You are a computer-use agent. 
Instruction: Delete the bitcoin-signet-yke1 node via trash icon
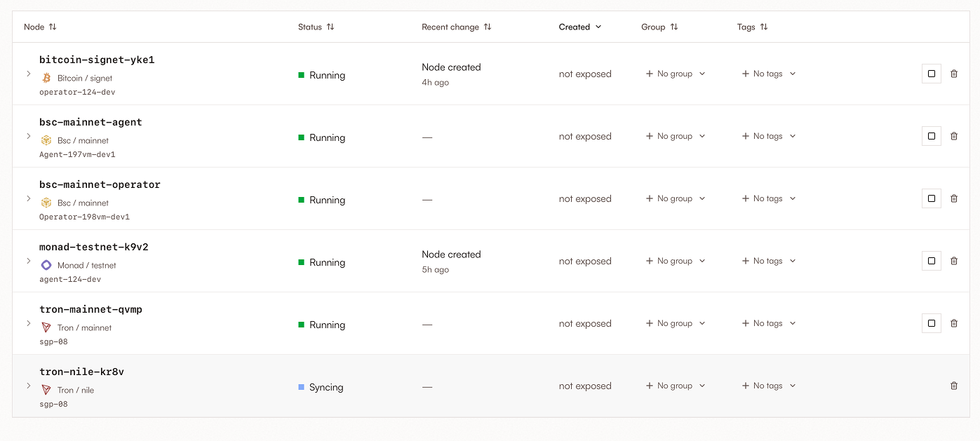click(x=954, y=74)
